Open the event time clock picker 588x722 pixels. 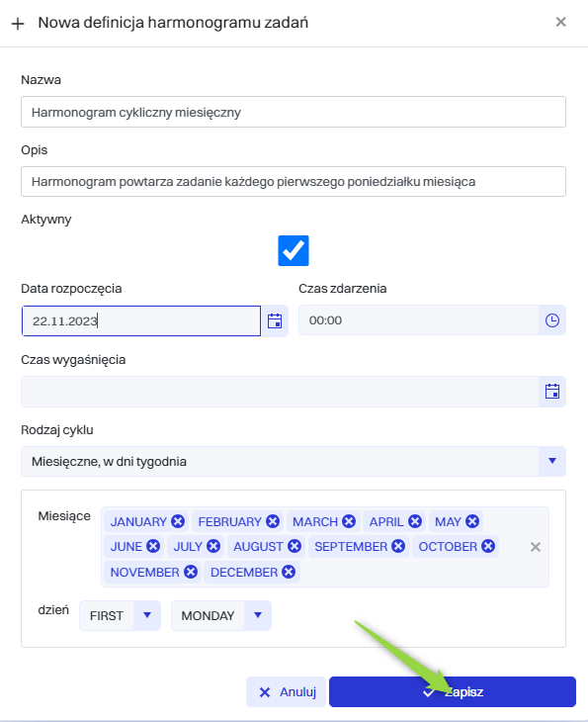tap(552, 320)
